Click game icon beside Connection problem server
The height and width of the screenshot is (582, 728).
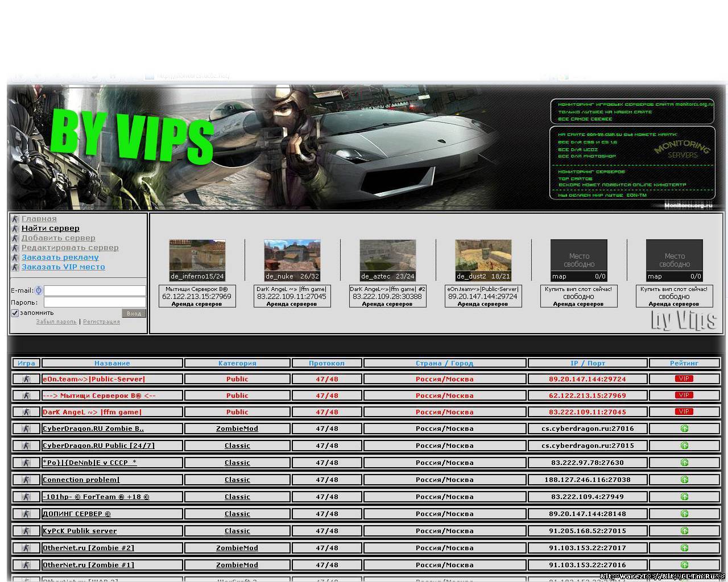point(26,480)
